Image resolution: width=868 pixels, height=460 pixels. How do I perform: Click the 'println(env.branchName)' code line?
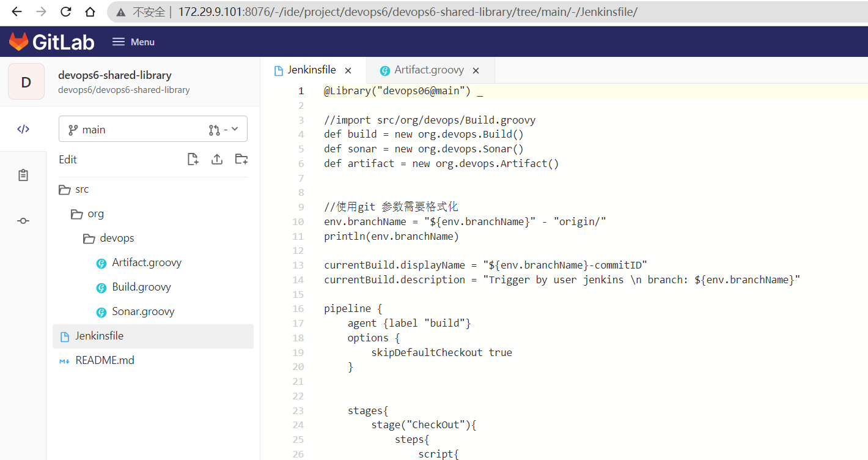point(391,236)
